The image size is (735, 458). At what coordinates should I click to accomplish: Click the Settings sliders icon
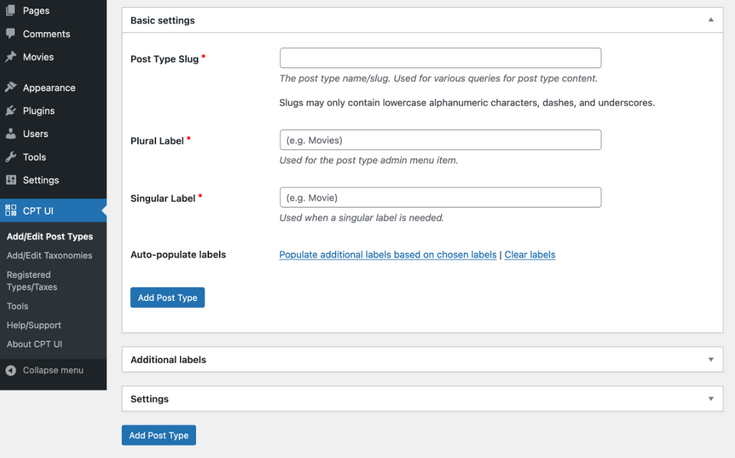pos(10,180)
